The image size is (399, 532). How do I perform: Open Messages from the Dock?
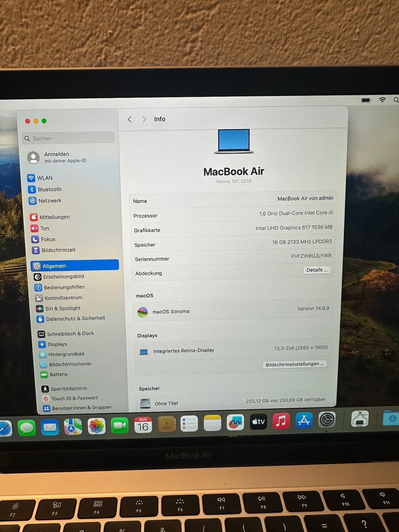27,428
